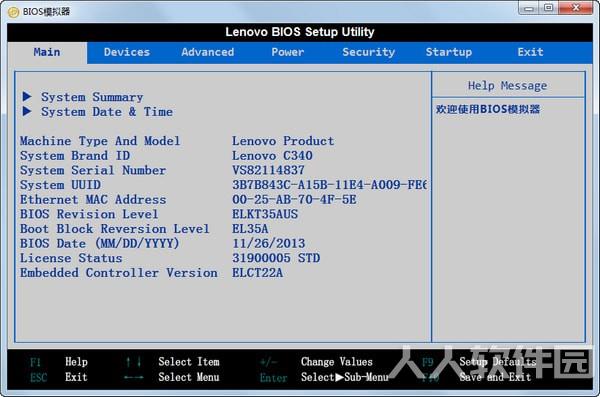Expand the System Summary arrow

[27, 96]
